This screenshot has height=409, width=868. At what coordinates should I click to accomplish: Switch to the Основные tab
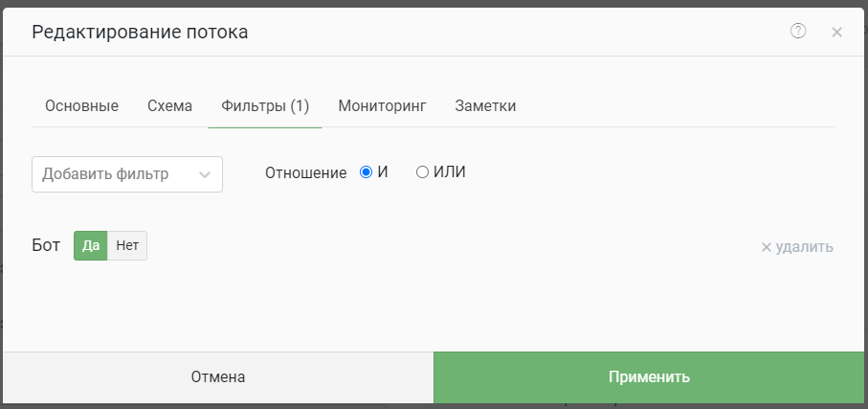(x=82, y=106)
